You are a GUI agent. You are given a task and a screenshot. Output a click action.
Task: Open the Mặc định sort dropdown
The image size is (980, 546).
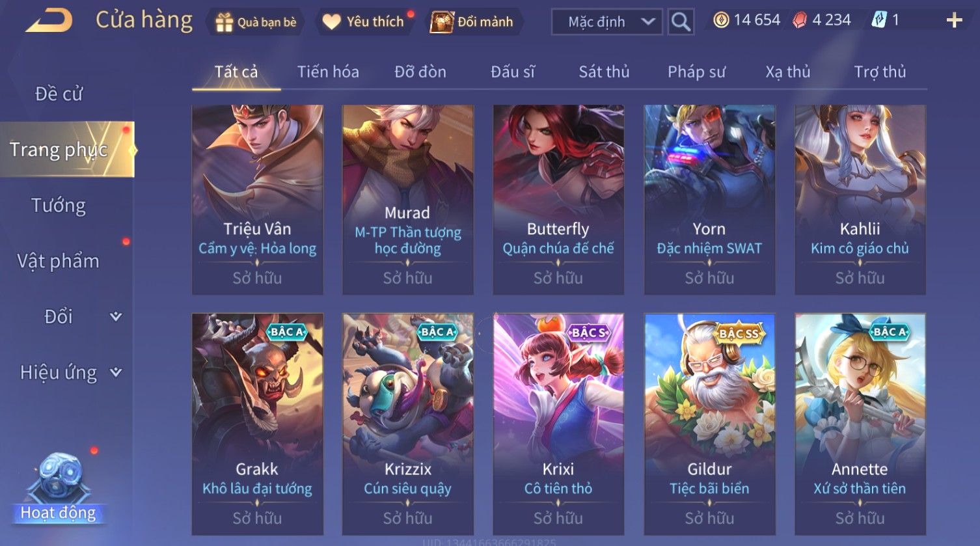pyautogui.click(x=607, y=22)
